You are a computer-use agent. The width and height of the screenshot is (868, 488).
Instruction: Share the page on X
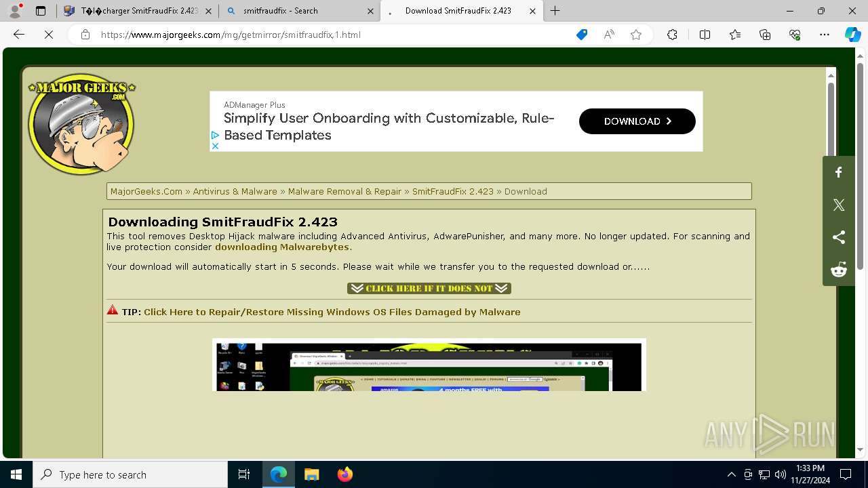839,205
